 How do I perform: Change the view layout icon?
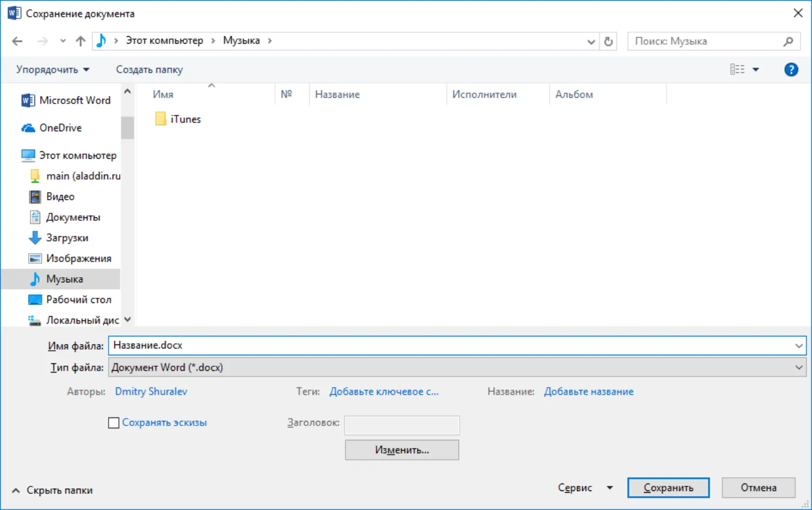click(x=737, y=70)
